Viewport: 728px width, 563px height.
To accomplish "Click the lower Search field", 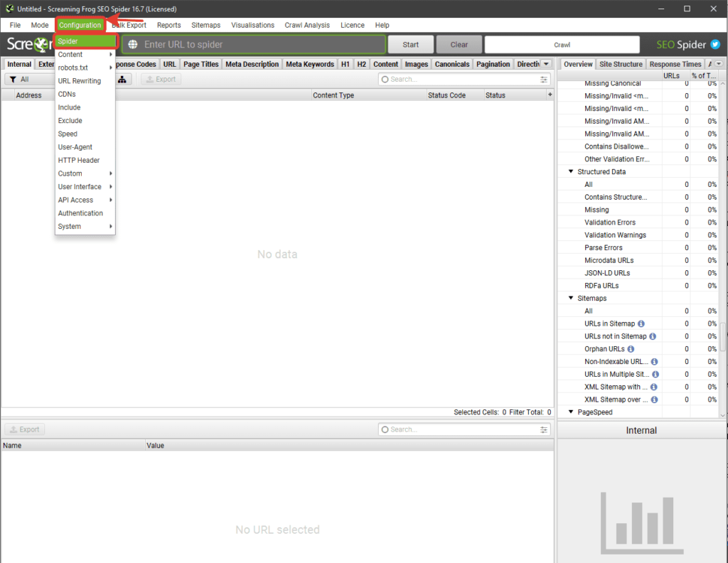I will (464, 430).
